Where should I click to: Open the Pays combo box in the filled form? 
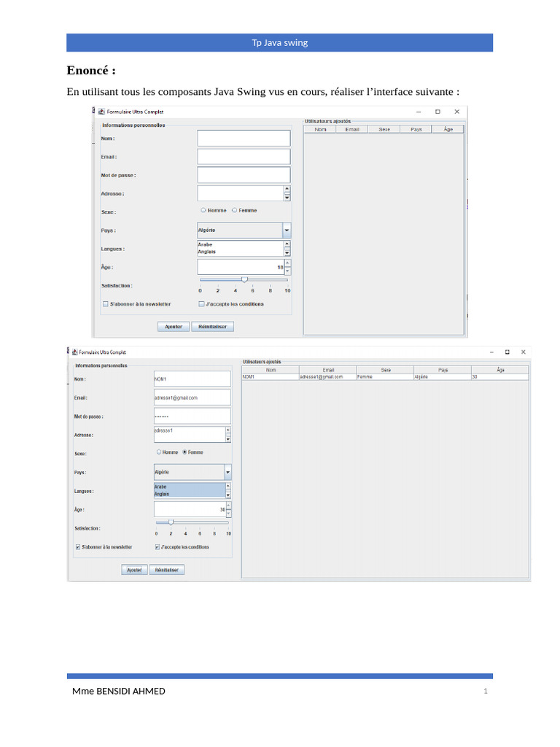pos(192,472)
